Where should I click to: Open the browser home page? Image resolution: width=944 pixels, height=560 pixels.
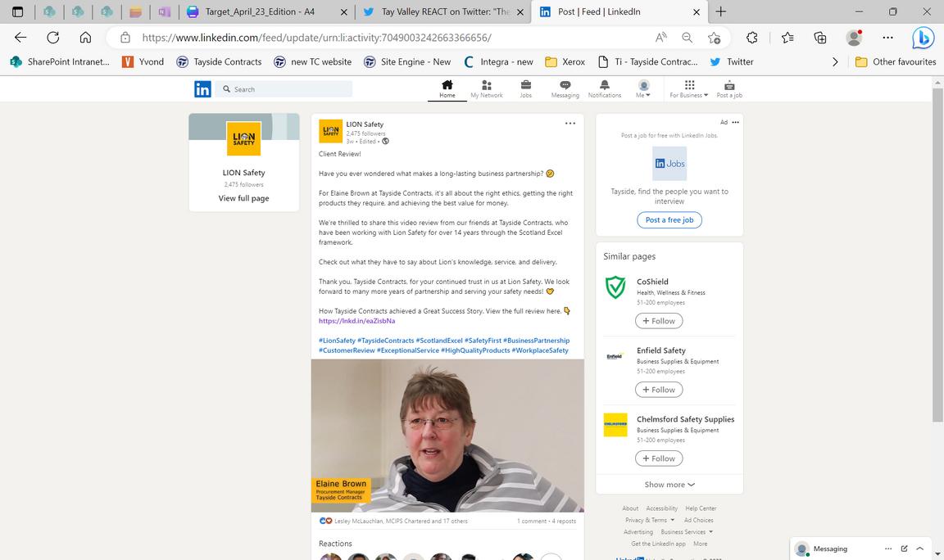click(x=85, y=38)
